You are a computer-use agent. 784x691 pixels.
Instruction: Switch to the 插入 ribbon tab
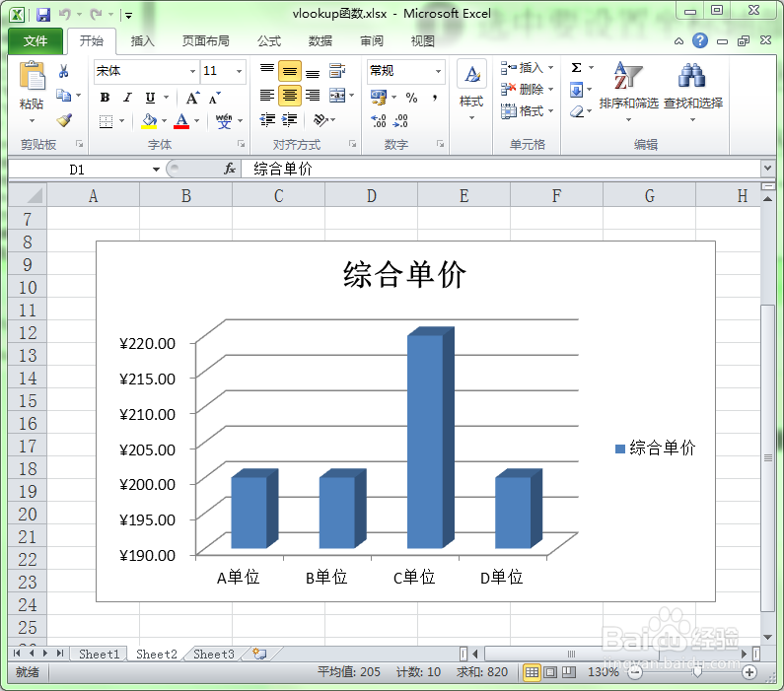tap(142, 41)
